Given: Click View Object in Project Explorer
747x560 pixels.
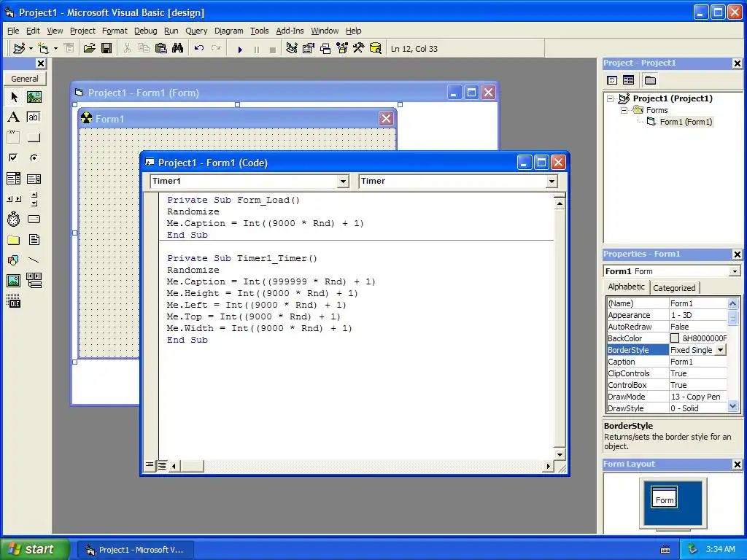Looking at the screenshot, I should (x=628, y=80).
